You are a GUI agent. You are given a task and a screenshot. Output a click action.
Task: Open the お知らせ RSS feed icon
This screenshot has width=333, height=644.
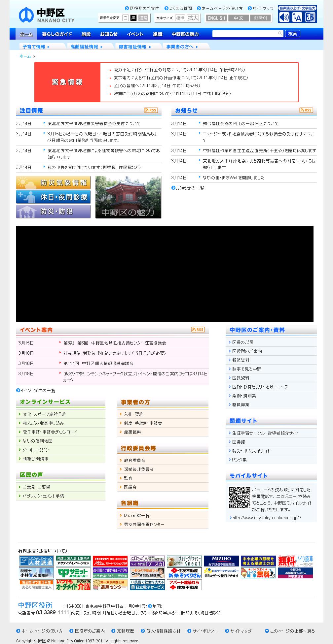coord(306,110)
